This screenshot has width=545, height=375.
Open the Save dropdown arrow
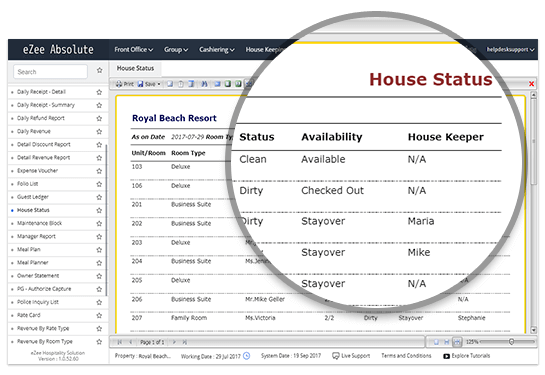[159, 84]
